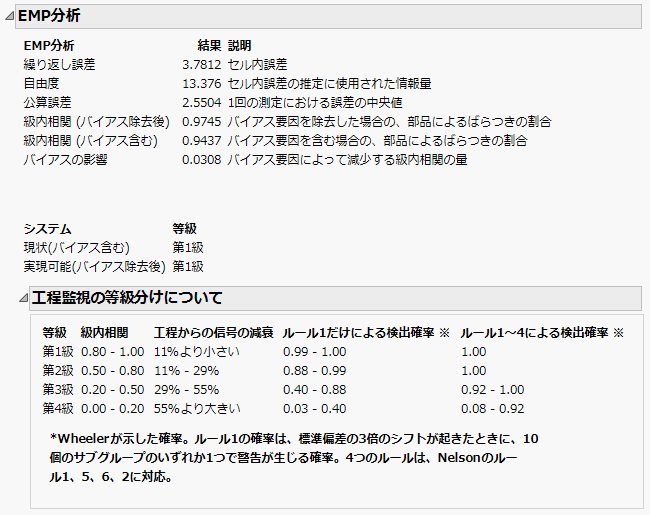Viewport: 650px width, 515px height.
Task: Click the 0.88 - 0.99 detection probability
Action: tap(315, 371)
